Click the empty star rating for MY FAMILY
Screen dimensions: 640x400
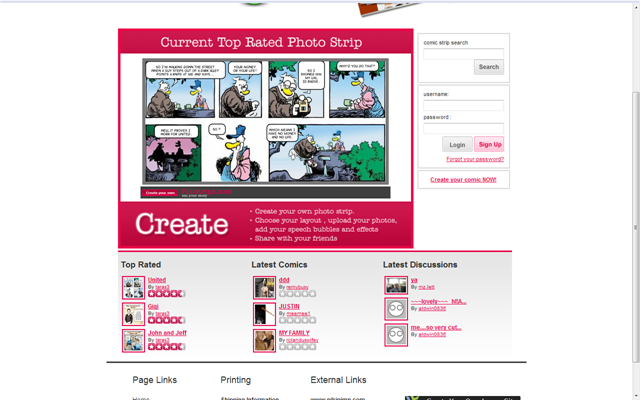(x=298, y=347)
